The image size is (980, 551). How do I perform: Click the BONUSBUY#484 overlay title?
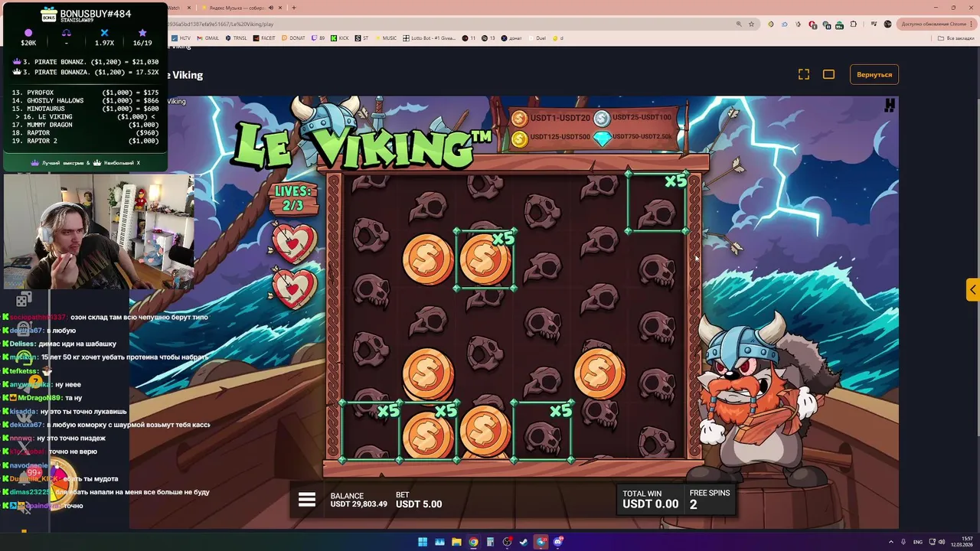click(x=96, y=13)
